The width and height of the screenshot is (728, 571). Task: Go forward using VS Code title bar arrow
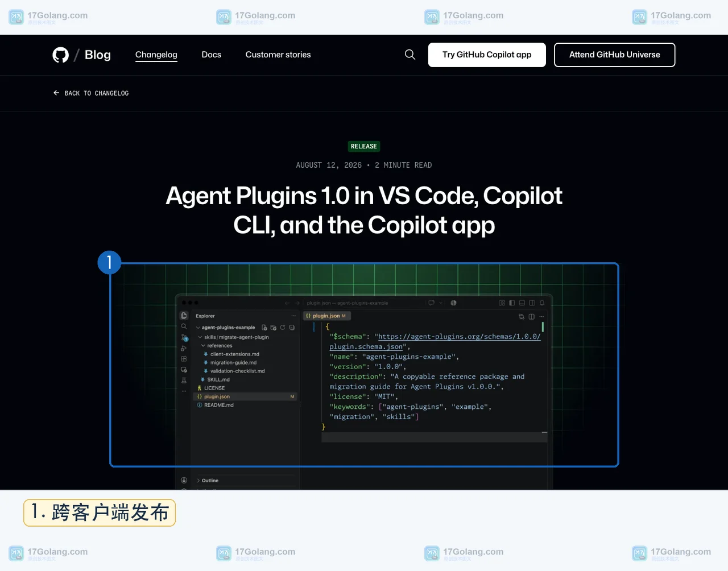pyautogui.click(x=297, y=303)
